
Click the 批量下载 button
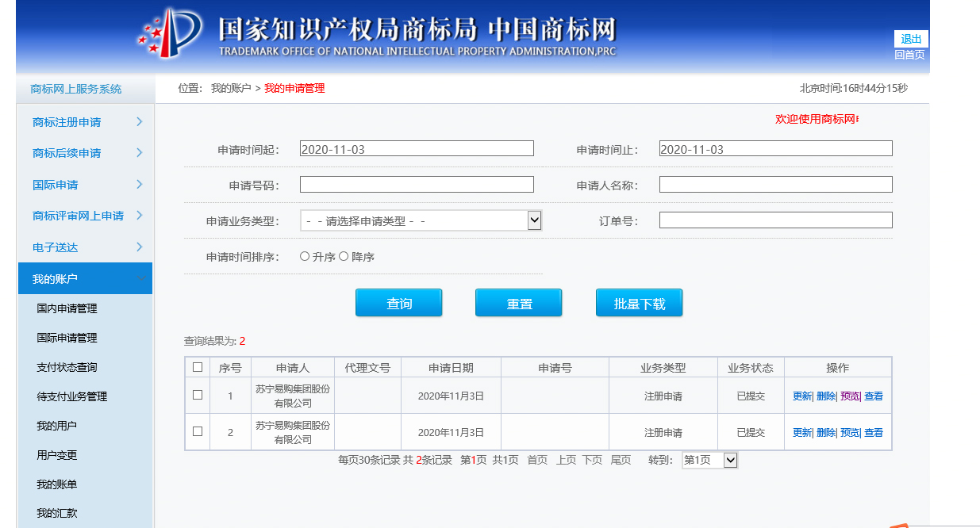pyautogui.click(x=639, y=303)
